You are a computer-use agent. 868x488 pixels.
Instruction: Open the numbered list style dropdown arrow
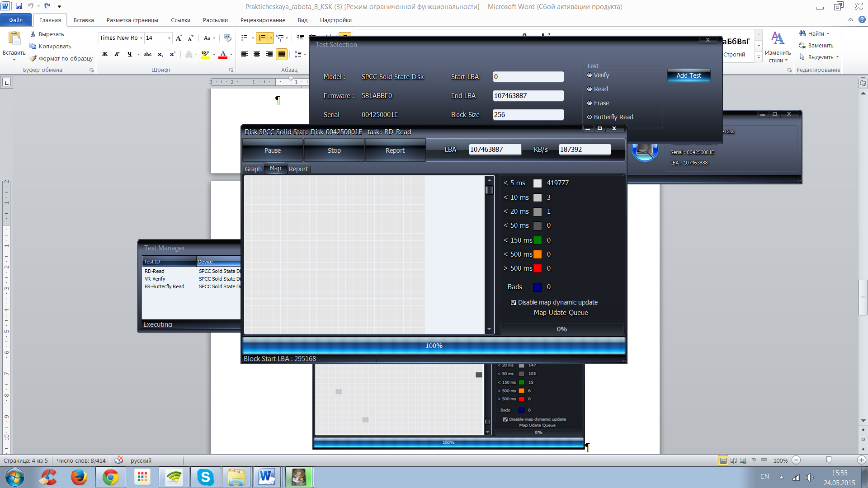coord(271,38)
